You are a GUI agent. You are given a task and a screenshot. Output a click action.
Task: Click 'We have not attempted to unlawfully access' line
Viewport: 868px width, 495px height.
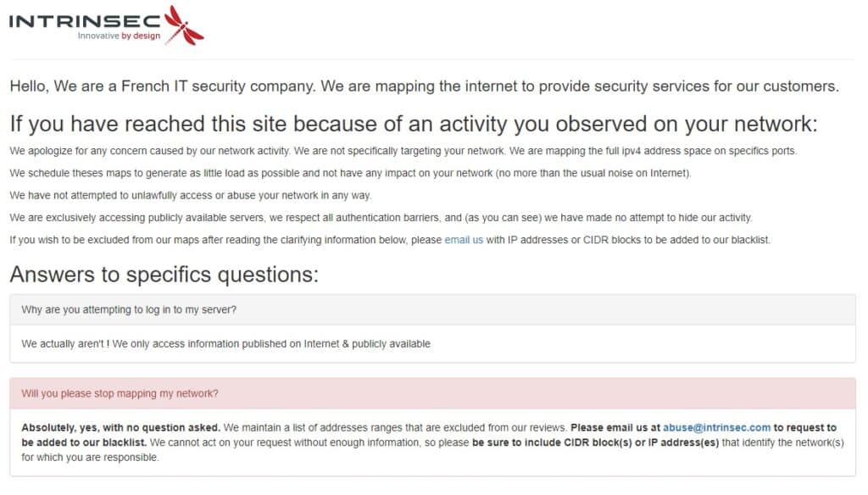(191, 196)
